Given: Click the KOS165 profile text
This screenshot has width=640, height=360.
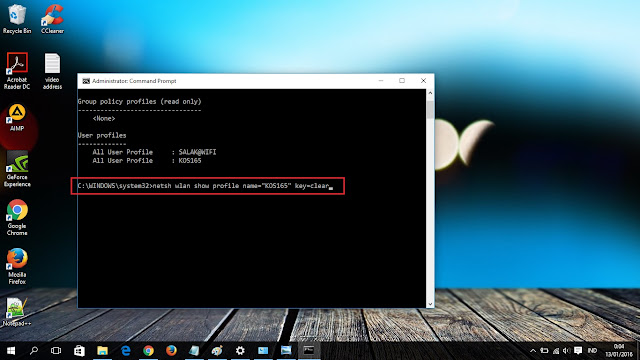Looking at the screenshot, I should pyautogui.click(x=190, y=160).
